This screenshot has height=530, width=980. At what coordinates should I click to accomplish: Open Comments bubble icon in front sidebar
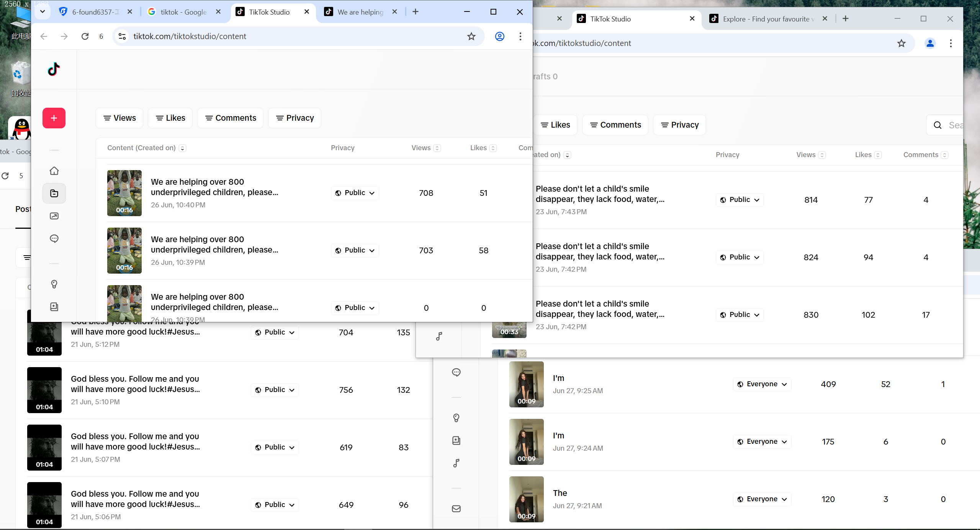[54, 238]
